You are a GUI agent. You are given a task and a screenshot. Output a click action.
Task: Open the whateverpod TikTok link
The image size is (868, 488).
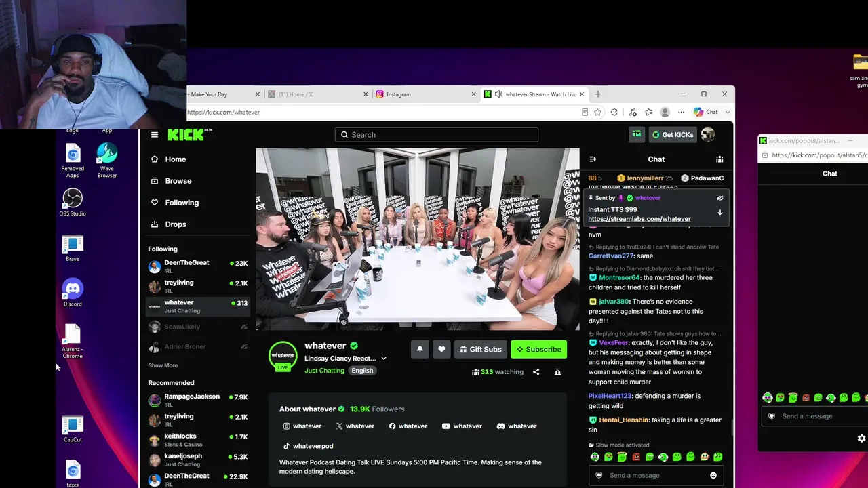[x=308, y=446]
